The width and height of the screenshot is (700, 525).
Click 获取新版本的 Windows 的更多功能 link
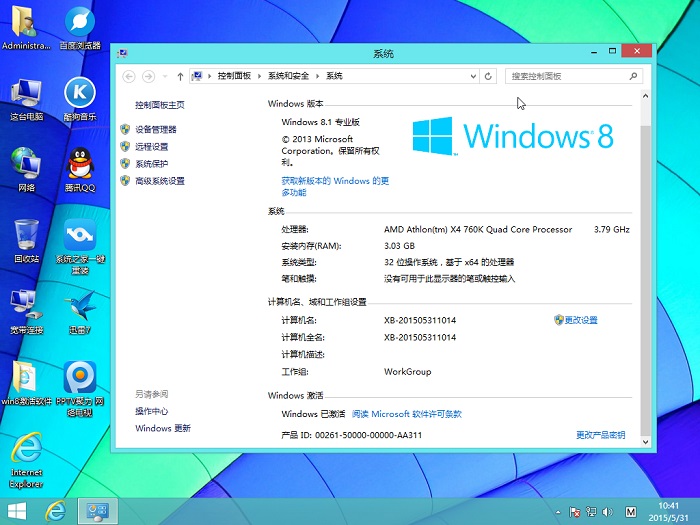click(x=335, y=187)
